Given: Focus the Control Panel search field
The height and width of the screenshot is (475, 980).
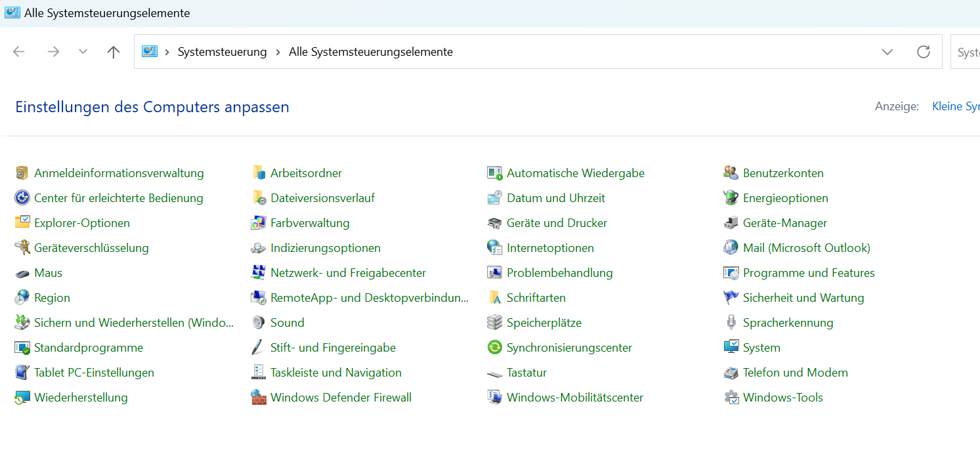Looking at the screenshot, I should [966, 52].
